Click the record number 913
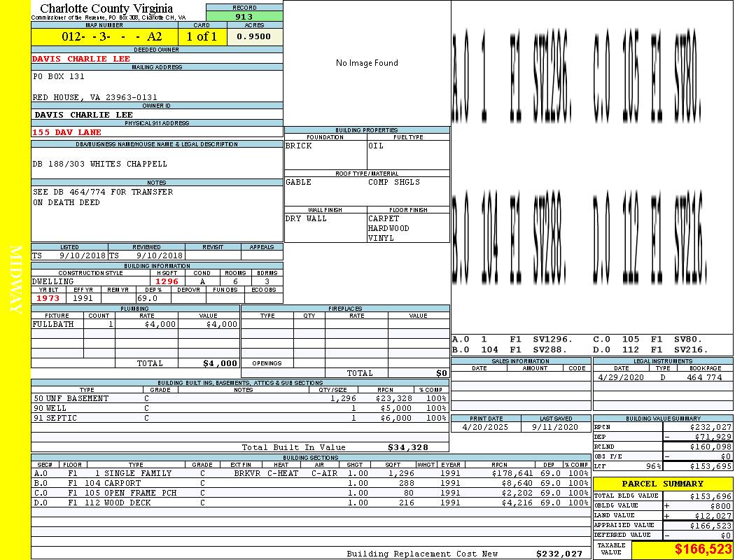 click(244, 17)
